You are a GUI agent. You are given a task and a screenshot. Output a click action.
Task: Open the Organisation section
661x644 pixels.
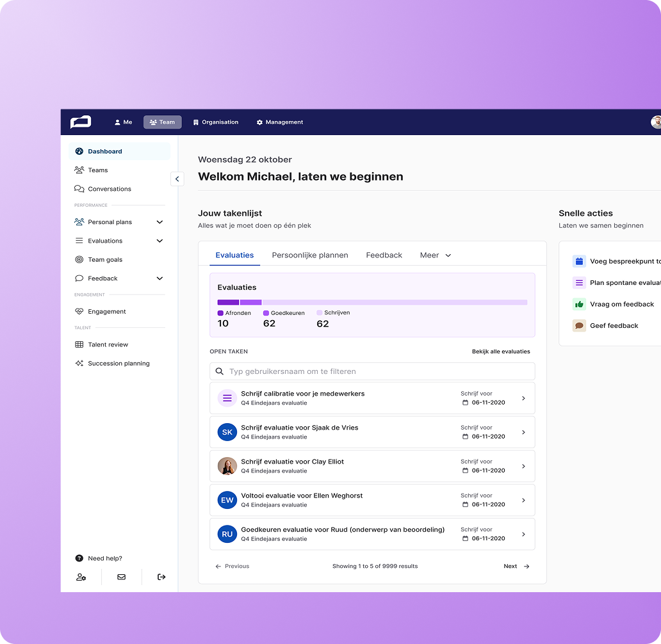[x=216, y=122]
